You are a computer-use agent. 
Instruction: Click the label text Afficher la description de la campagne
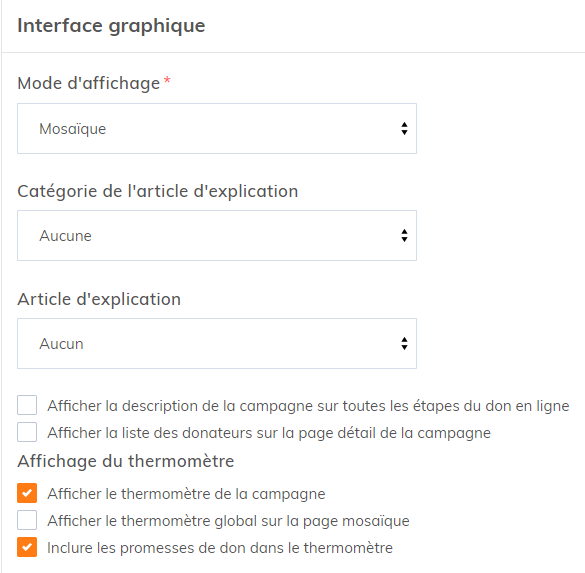tap(308, 406)
